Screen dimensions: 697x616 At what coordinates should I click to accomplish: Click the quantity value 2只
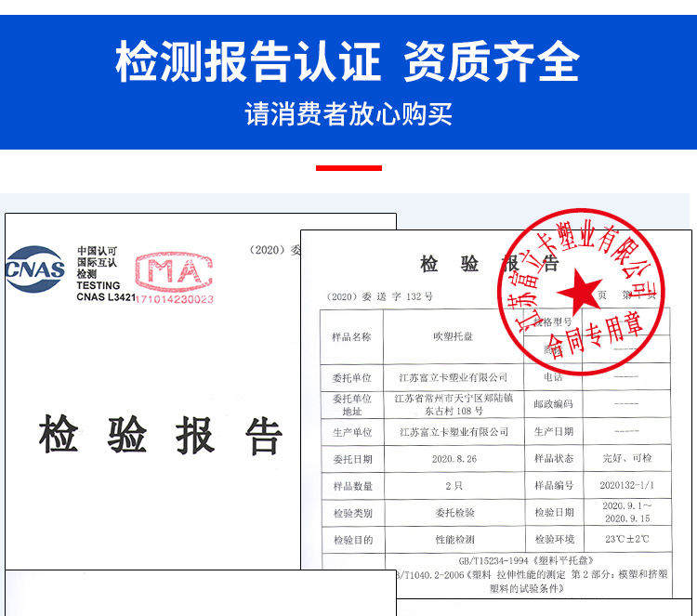coord(454,486)
